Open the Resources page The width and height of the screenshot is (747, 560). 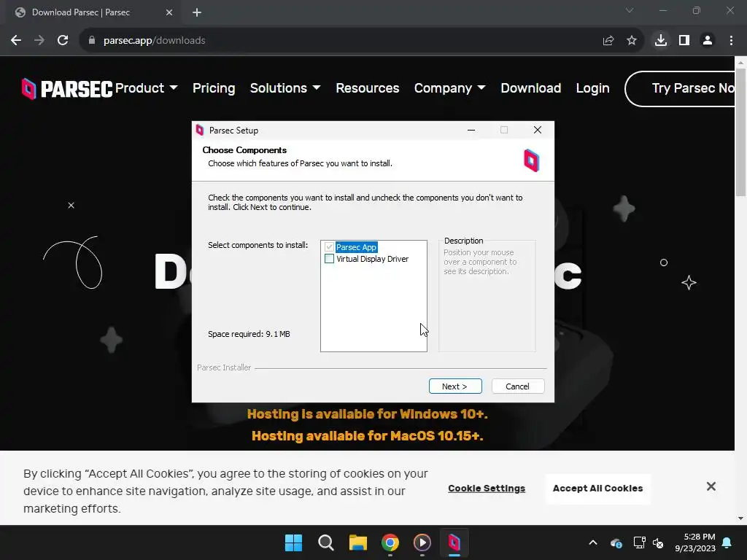click(368, 88)
